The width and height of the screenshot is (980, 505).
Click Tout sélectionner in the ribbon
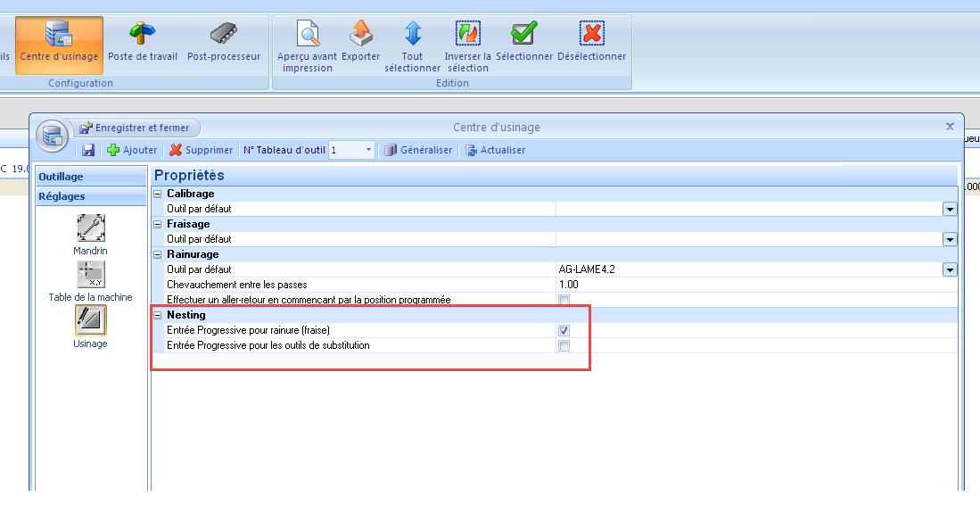(x=413, y=36)
